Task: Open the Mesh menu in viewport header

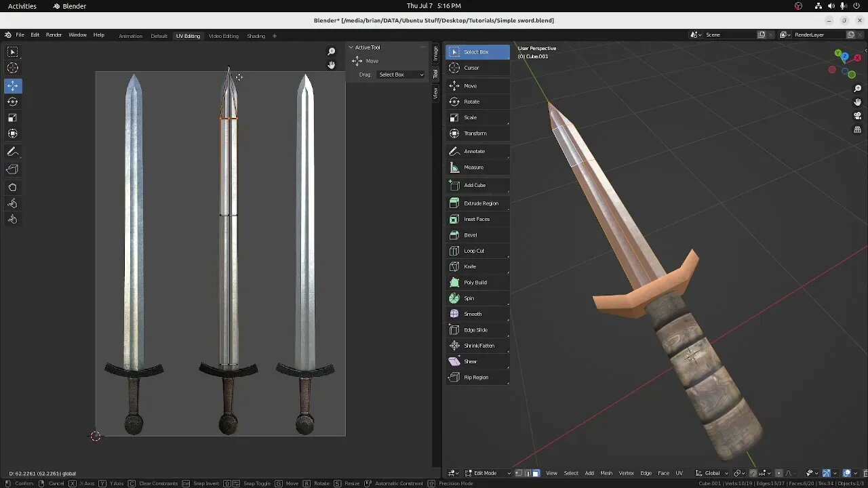Action: click(x=606, y=473)
